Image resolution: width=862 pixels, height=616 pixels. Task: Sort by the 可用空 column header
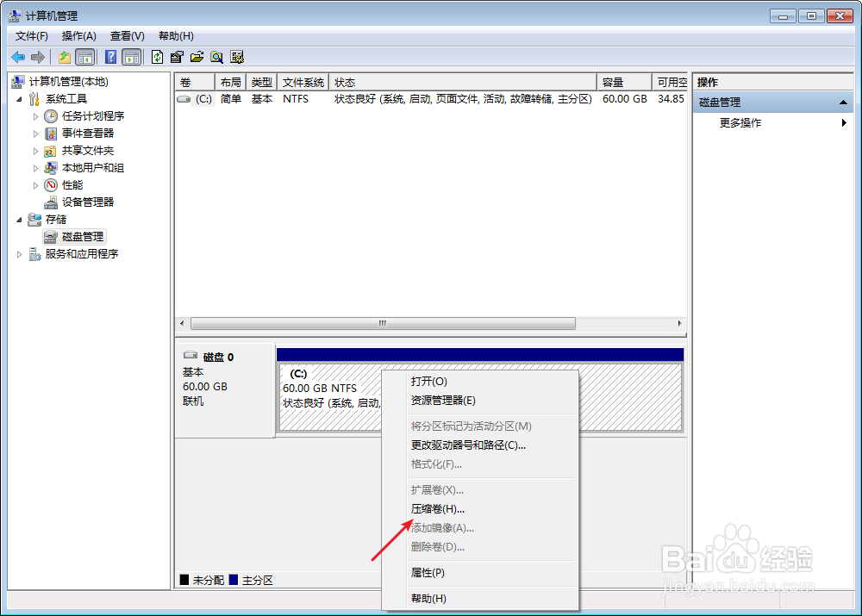[670, 83]
